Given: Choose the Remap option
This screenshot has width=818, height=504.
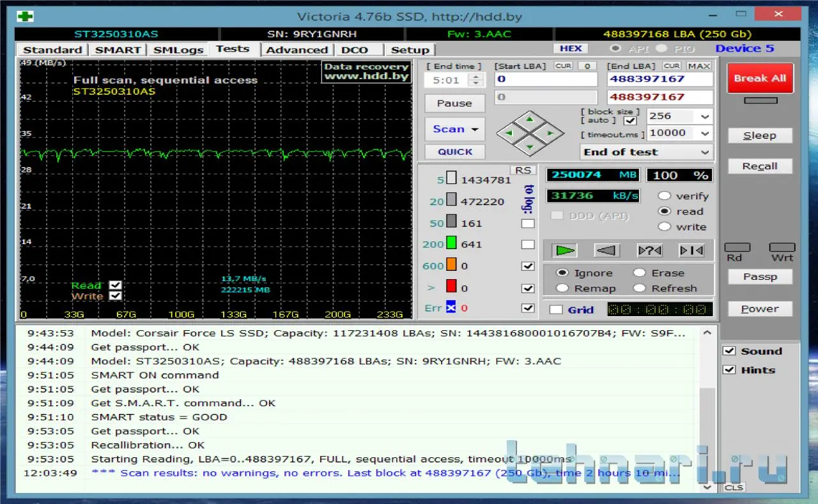Looking at the screenshot, I should pyautogui.click(x=562, y=288).
